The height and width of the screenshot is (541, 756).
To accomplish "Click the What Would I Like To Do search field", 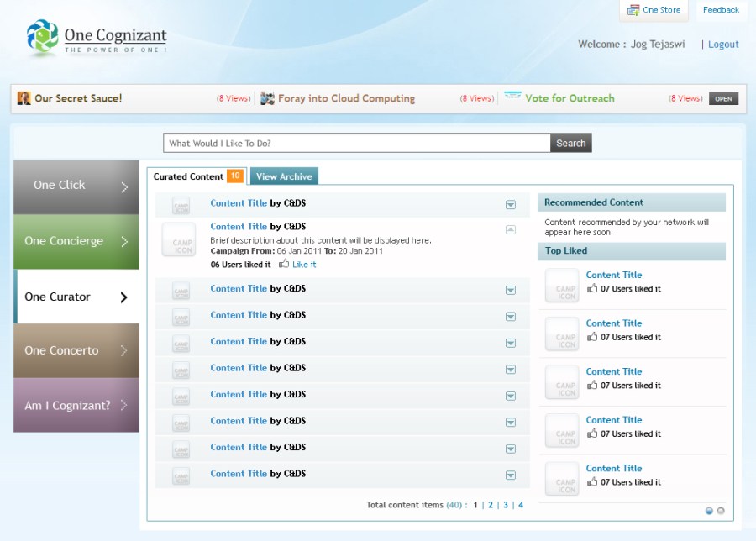I will pos(357,143).
